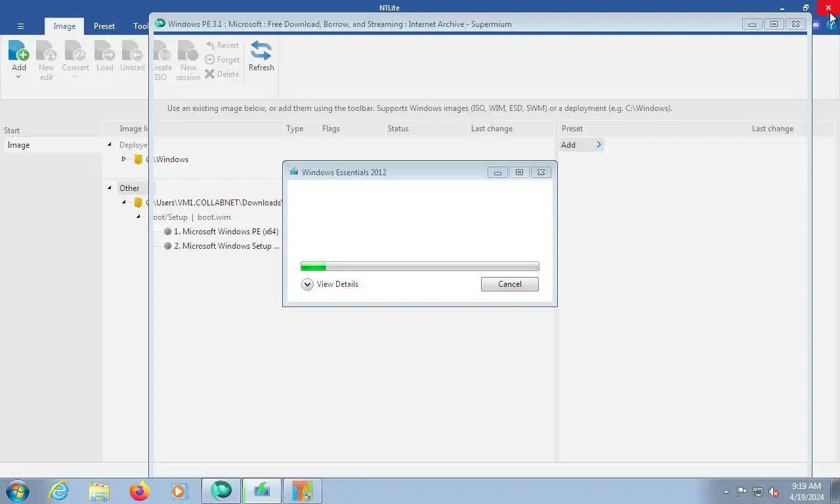Open the dropdown arrow under Add
The height and width of the screenshot is (504, 840).
[18, 77]
